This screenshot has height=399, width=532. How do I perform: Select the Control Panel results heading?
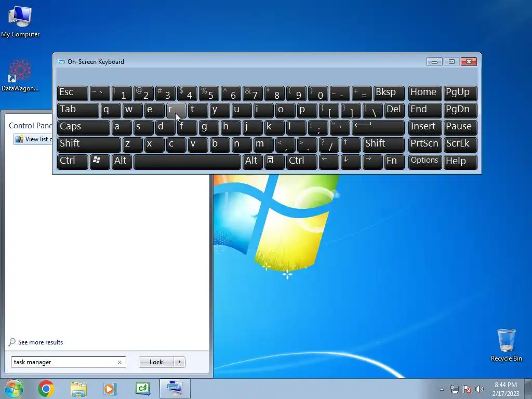pos(31,126)
